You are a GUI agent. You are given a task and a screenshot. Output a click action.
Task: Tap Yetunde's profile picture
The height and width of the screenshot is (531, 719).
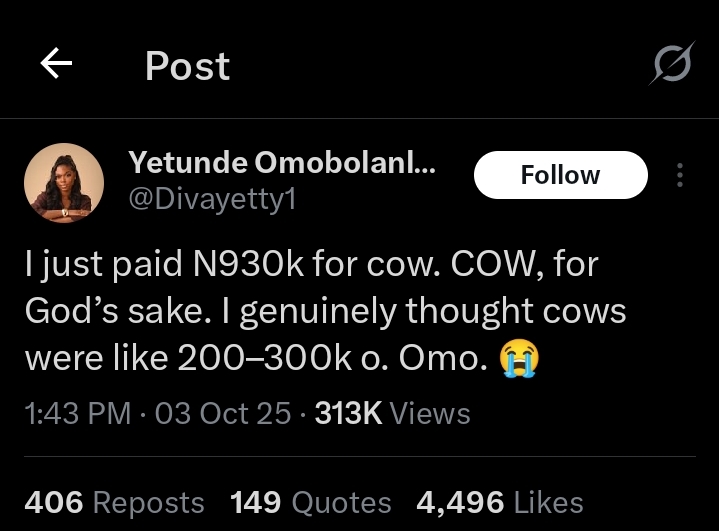coord(64,182)
